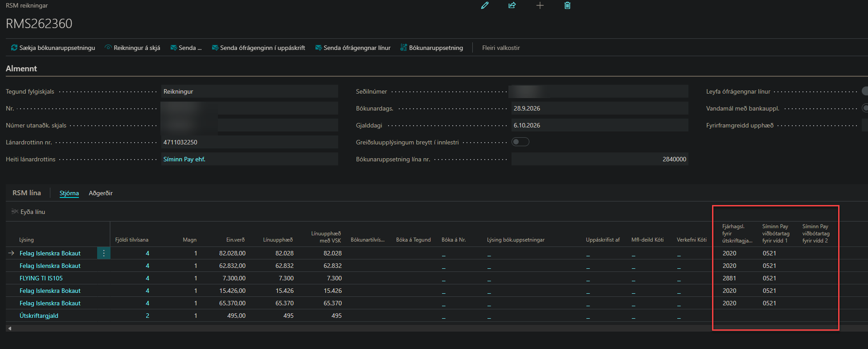868x349 pixels.
Task: Open Bókunaruppsetning action
Action: pyautogui.click(x=432, y=48)
